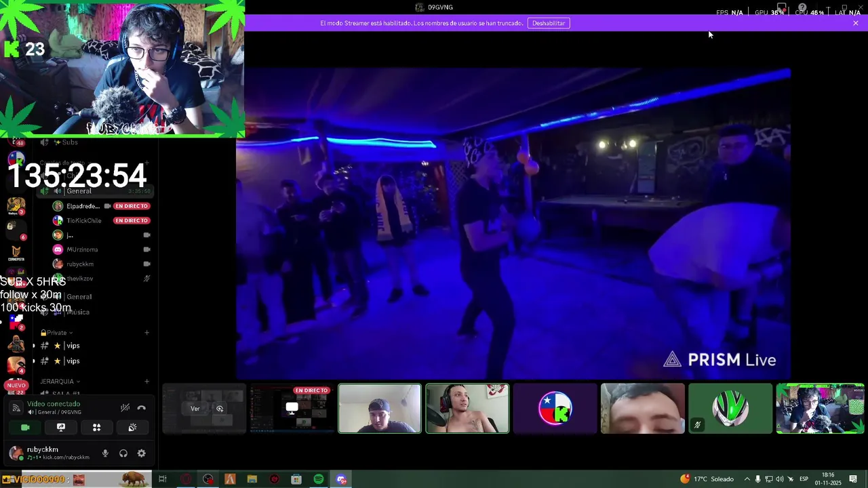Screen dimensions: 868x488
Task: Click the Video conectado status text
Action: (x=54, y=404)
